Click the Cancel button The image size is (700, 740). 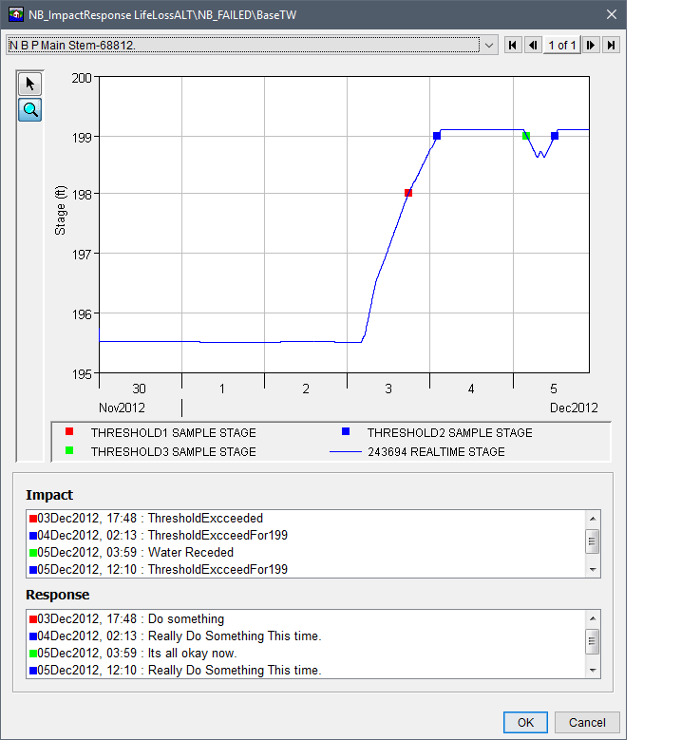(x=587, y=723)
